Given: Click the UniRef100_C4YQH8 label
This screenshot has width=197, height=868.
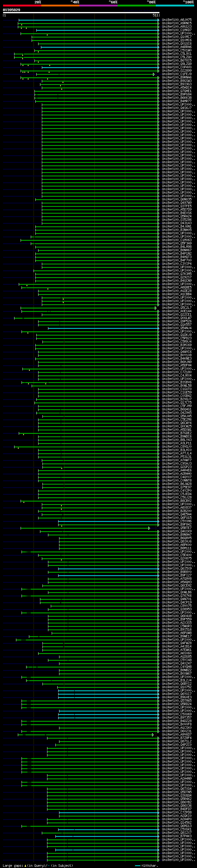Looking at the screenshot, I should coord(177,667).
